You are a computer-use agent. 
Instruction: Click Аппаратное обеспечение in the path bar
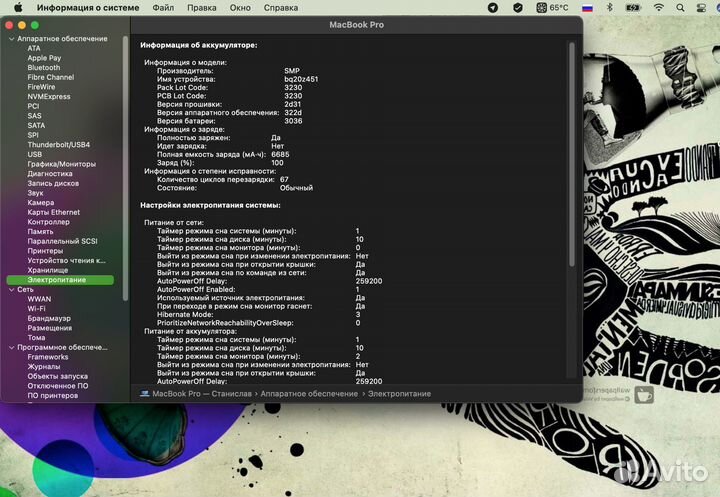(x=309, y=394)
